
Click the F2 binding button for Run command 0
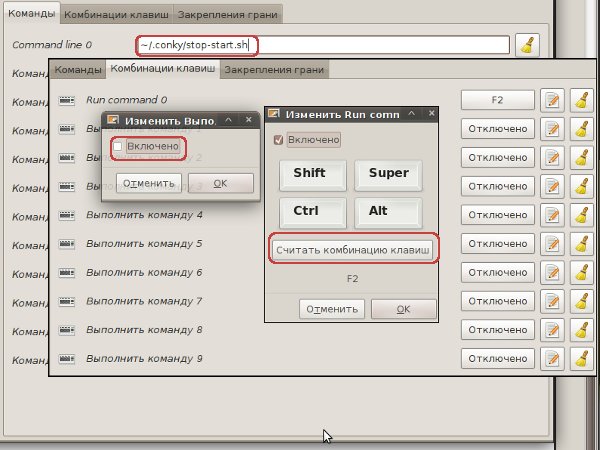click(x=497, y=100)
